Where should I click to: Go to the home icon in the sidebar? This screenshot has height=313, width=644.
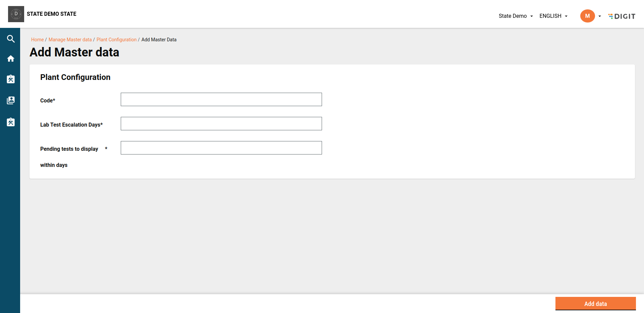[x=11, y=59]
